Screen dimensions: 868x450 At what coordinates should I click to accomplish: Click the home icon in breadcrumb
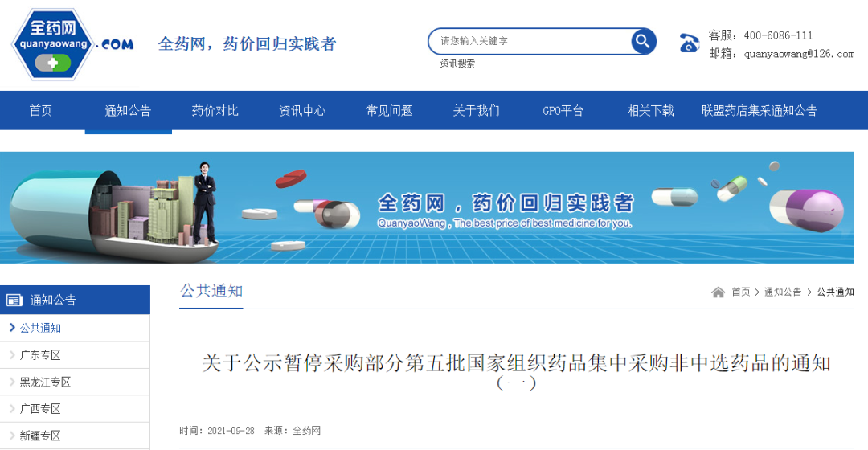718,292
